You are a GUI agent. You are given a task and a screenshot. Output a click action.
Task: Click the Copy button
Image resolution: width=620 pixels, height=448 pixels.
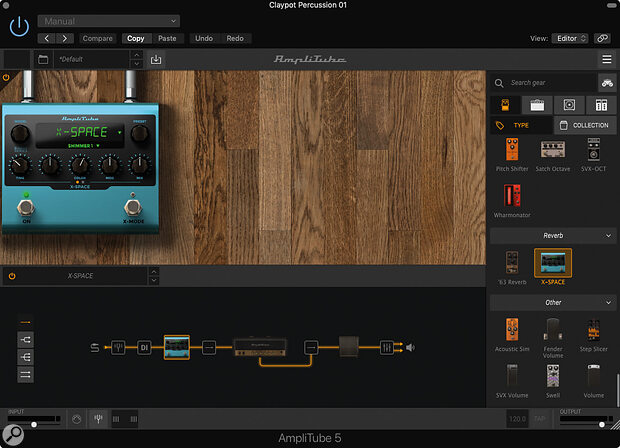tap(136, 38)
